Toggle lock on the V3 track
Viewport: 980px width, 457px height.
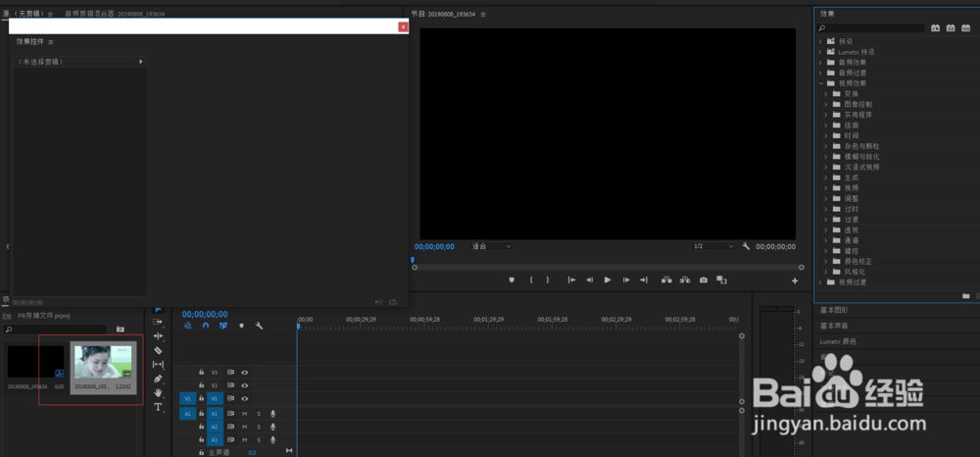(201, 372)
